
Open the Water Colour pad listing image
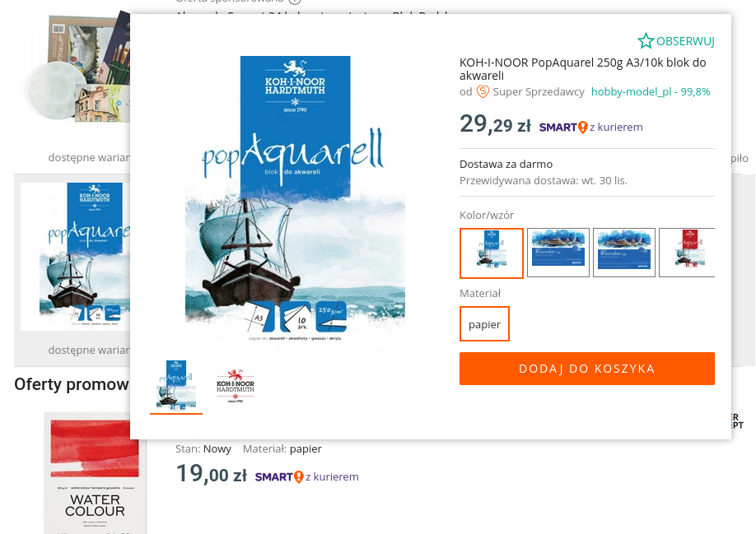(95, 473)
